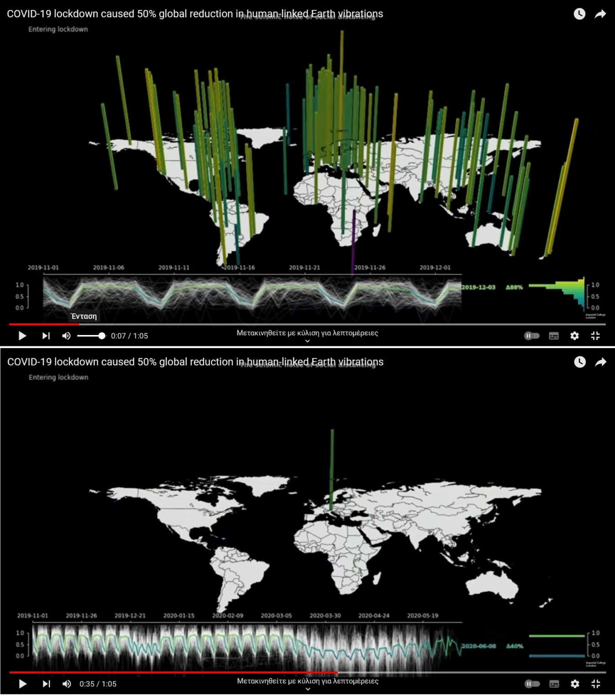
Task: Play the bottom video
Action: [x=22, y=684]
